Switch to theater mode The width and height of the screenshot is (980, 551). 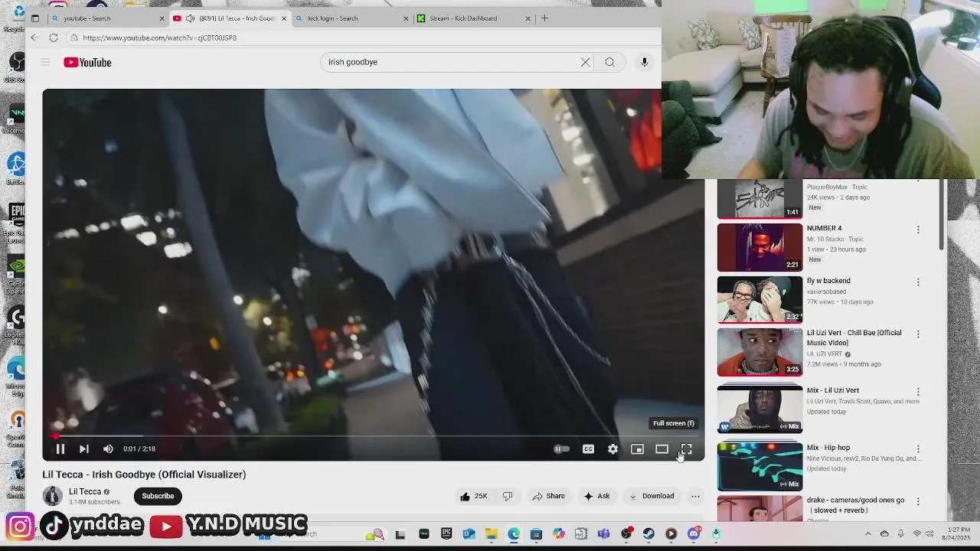pyautogui.click(x=661, y=449)
